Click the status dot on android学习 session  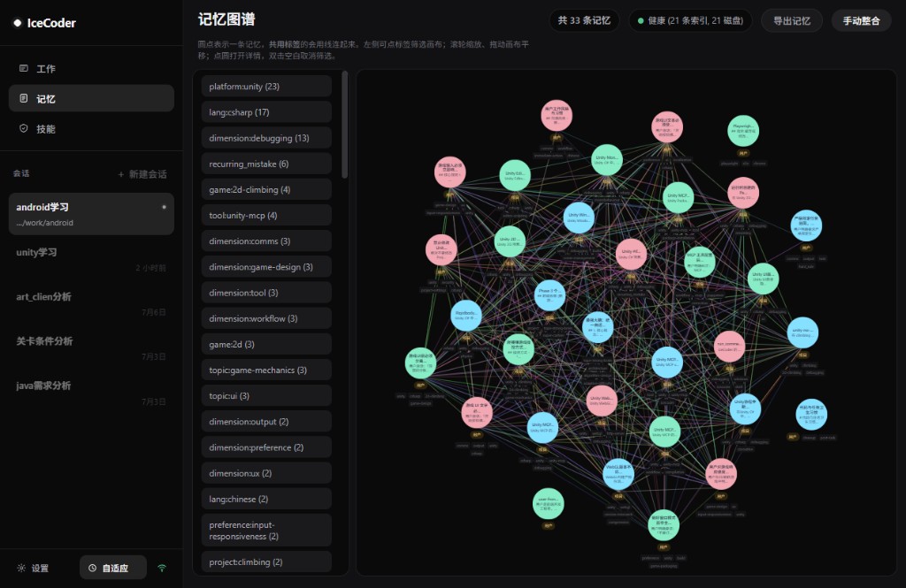click(x=164, y=207)
